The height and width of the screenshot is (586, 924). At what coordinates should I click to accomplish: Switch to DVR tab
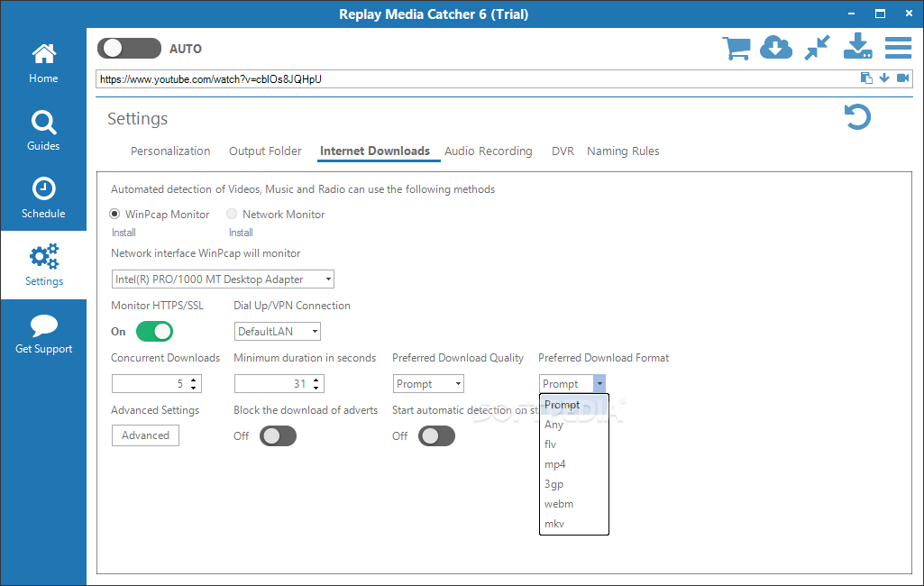click(x=563, y=151)
